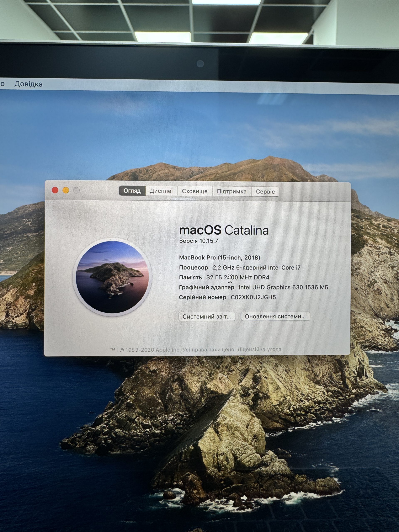The height and width of the screenshot is (532, 399).
Task: Click the version text Версія 10.15.7
Action: coord(199,241)
